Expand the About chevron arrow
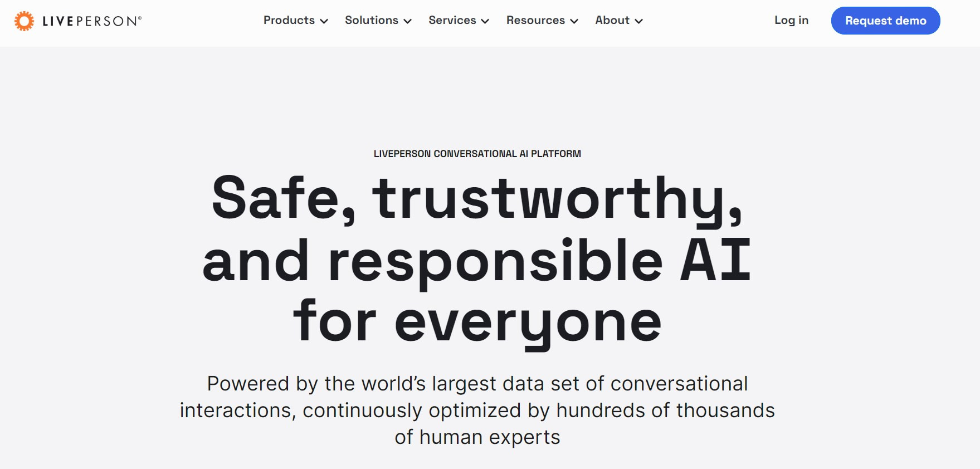This screenshot has width=980, height=469. click(638, 21)
